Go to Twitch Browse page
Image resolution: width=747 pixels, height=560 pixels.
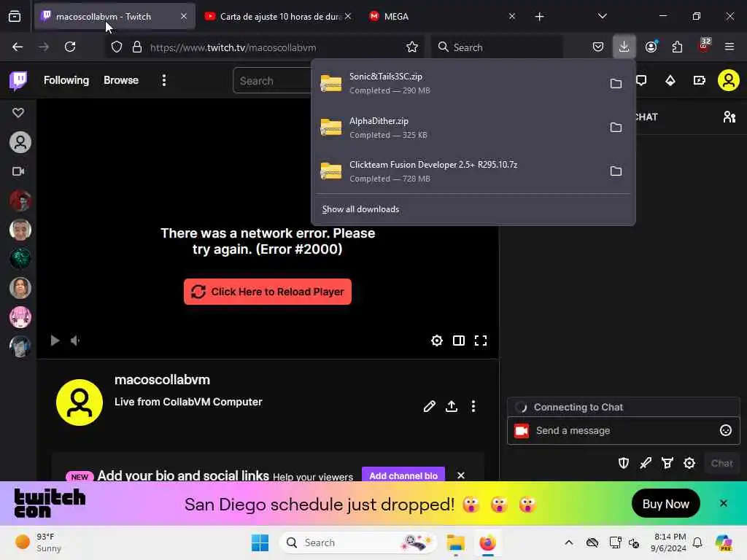121,80
